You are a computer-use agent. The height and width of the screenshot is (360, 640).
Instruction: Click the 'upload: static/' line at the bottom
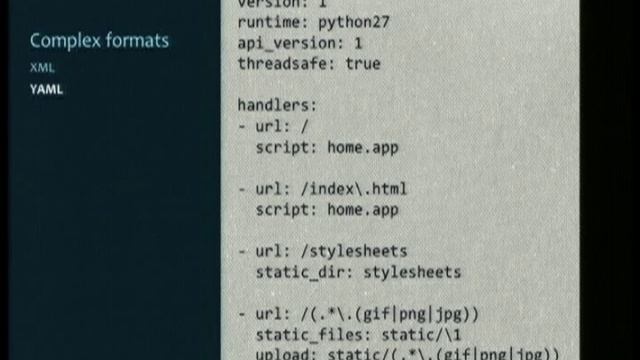(407, 353)
